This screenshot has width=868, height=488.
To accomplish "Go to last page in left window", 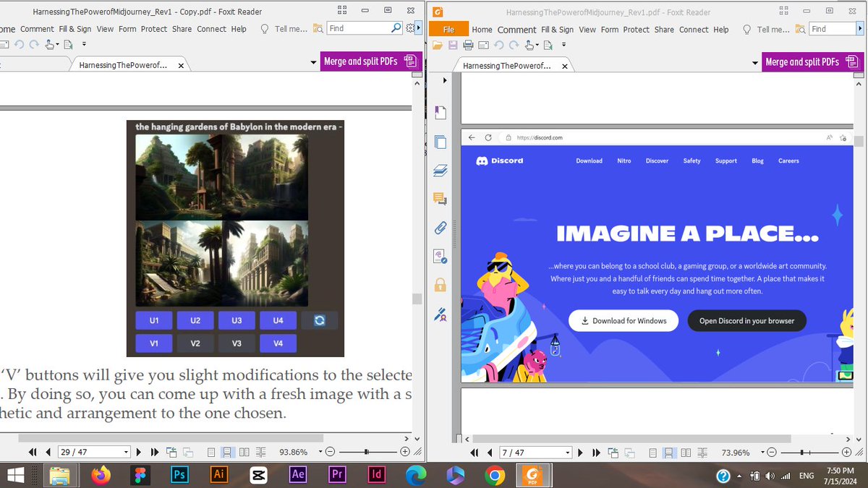I will click(155, 452).
